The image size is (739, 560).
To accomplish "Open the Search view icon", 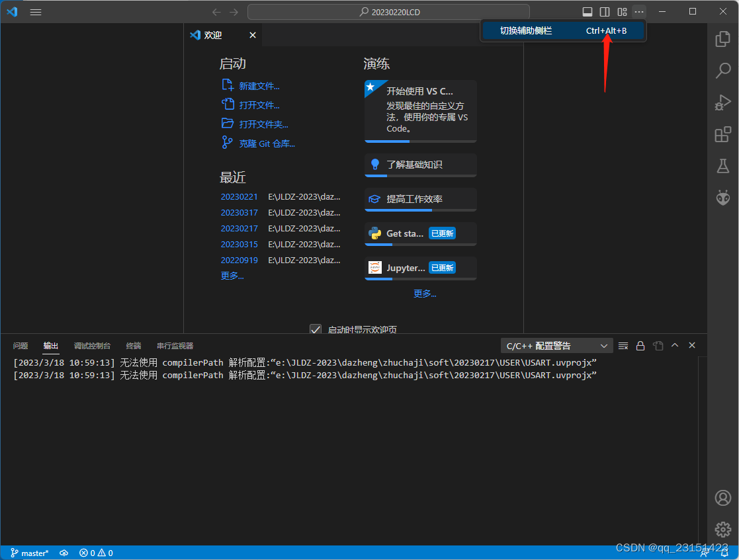I will coord(722,71).
